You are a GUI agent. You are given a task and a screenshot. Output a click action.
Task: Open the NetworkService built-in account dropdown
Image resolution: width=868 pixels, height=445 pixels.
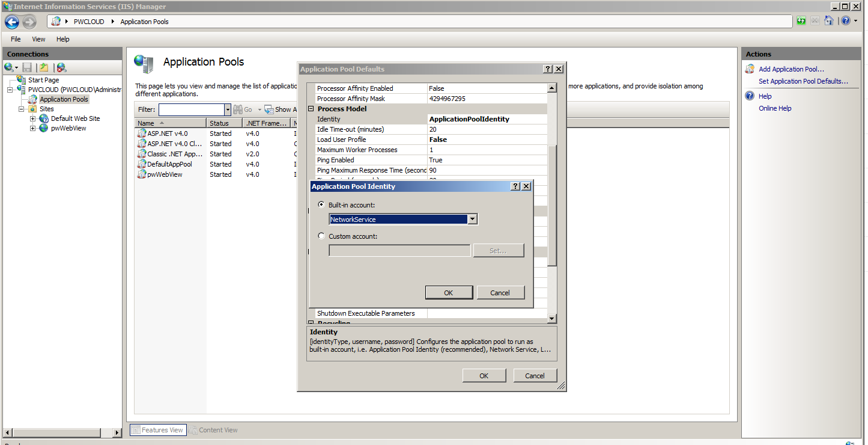tap(472, 219)
